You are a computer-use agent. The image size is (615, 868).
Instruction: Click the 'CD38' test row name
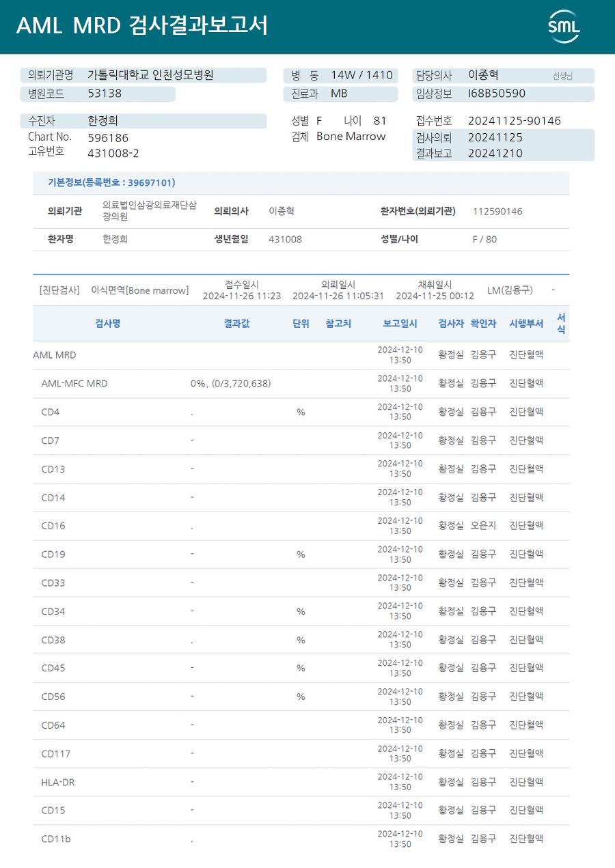[53, 640]
